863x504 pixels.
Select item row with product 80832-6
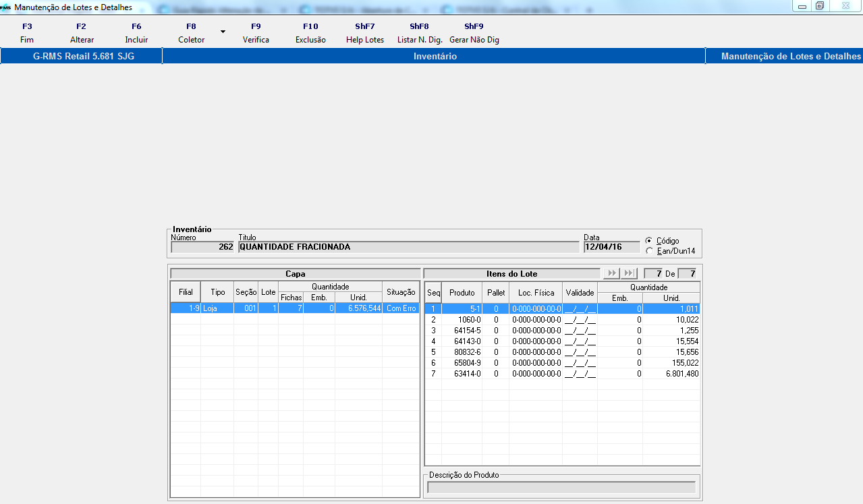click(x=563, y=352)
